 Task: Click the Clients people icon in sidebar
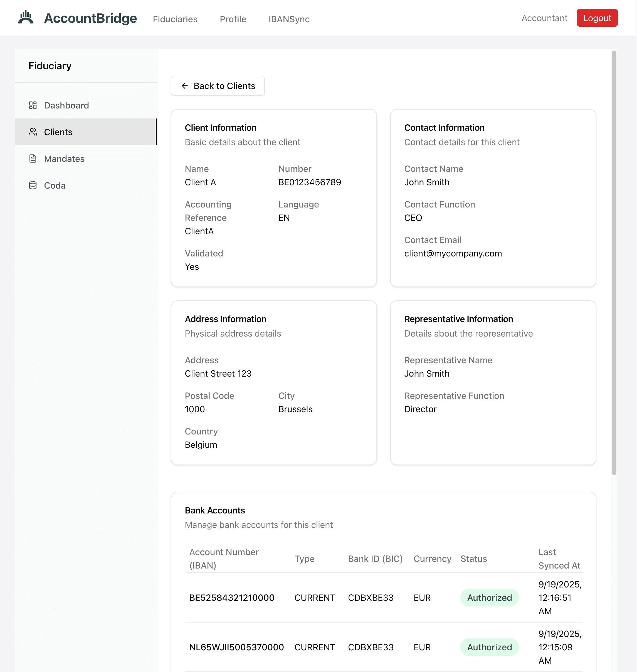33,132
